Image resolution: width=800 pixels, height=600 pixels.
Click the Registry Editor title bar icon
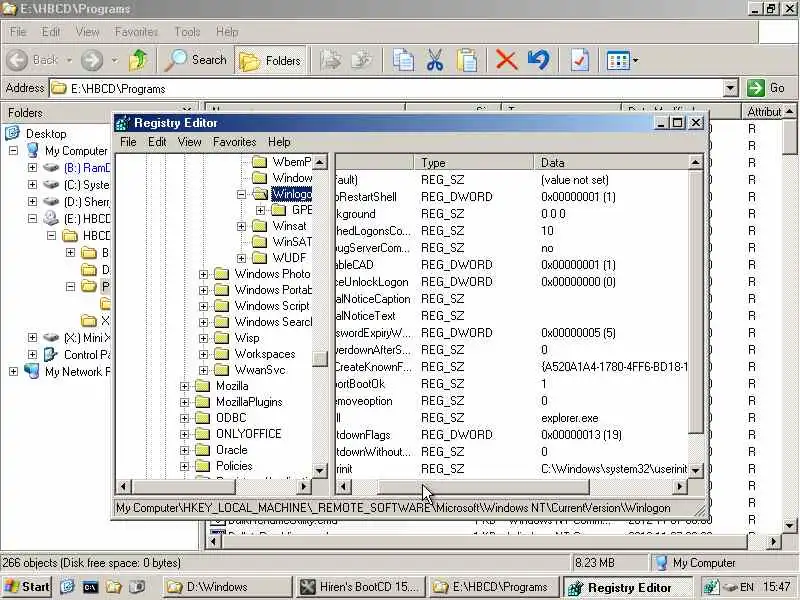coord(122,123)
